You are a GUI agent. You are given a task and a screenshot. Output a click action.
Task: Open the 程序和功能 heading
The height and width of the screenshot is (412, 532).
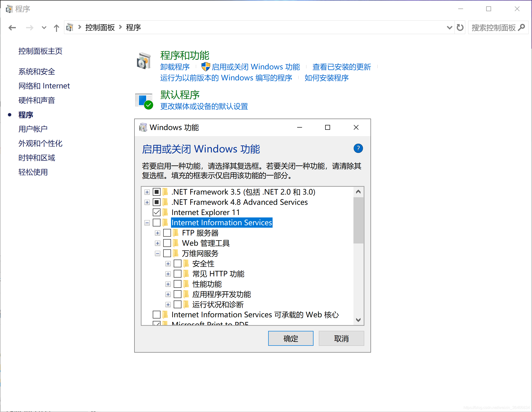[x=185, y=55]
